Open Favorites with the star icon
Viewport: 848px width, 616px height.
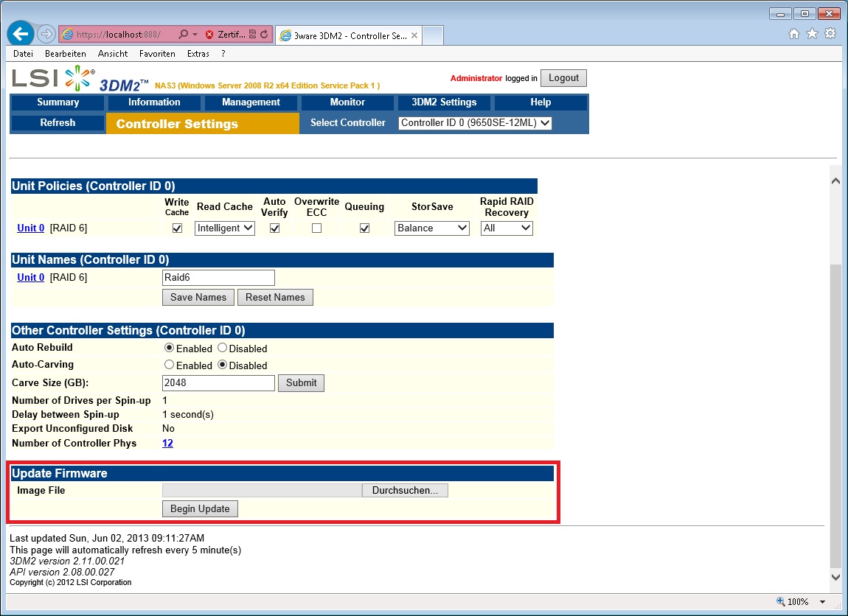tap(812, 34)
